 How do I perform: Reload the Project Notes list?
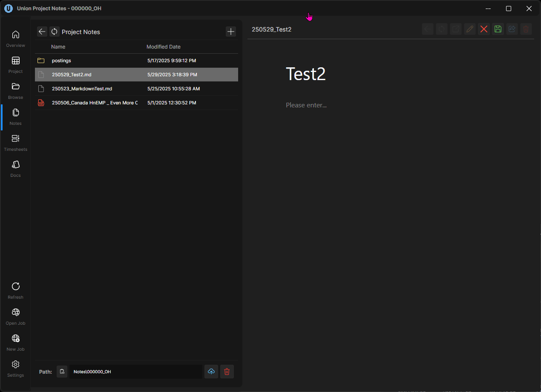tap(55, 32)
